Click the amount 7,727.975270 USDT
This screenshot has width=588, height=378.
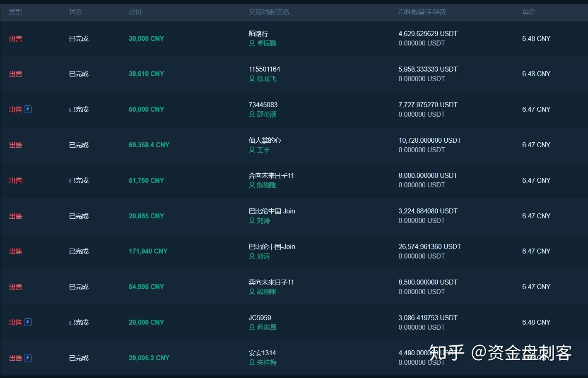(x=428, y=105)
